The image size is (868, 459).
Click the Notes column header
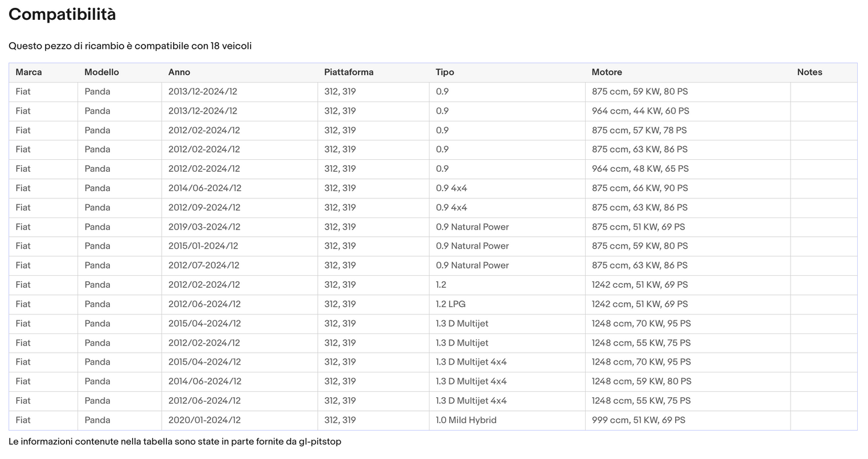[809, 72]
